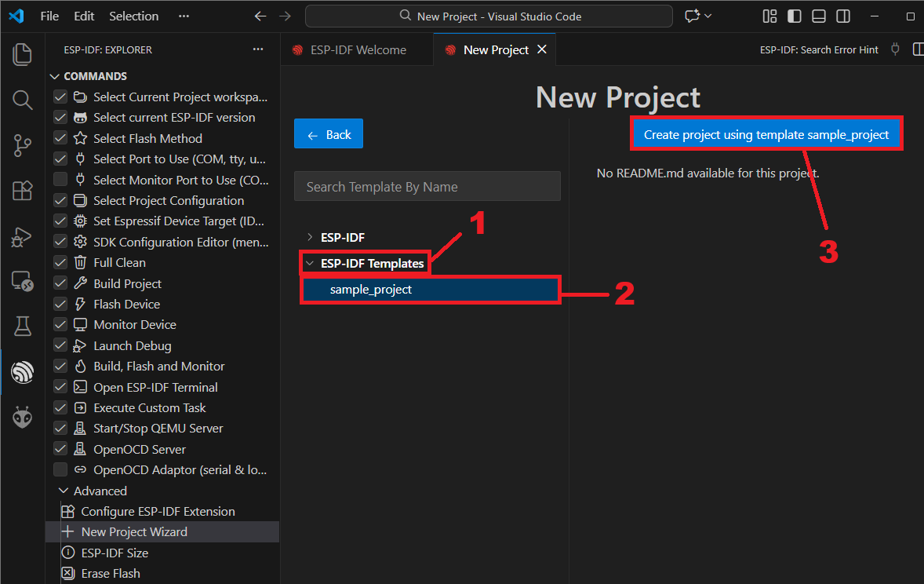Image resolution: width=924 pixels, height=584 pixels.
Task: Collapse the Advanced section
Action: click(x=64, y=491)
